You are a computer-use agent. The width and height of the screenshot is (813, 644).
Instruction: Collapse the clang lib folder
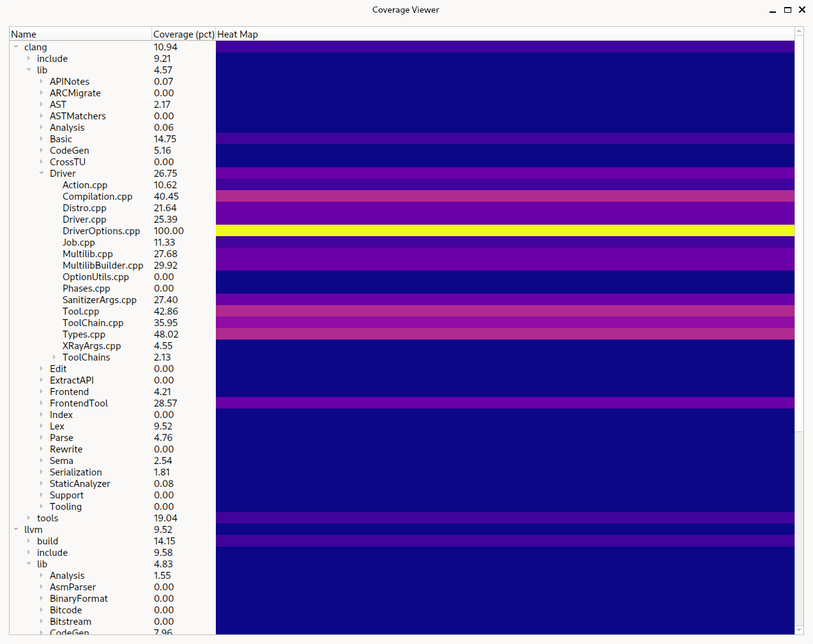(29, 70)
